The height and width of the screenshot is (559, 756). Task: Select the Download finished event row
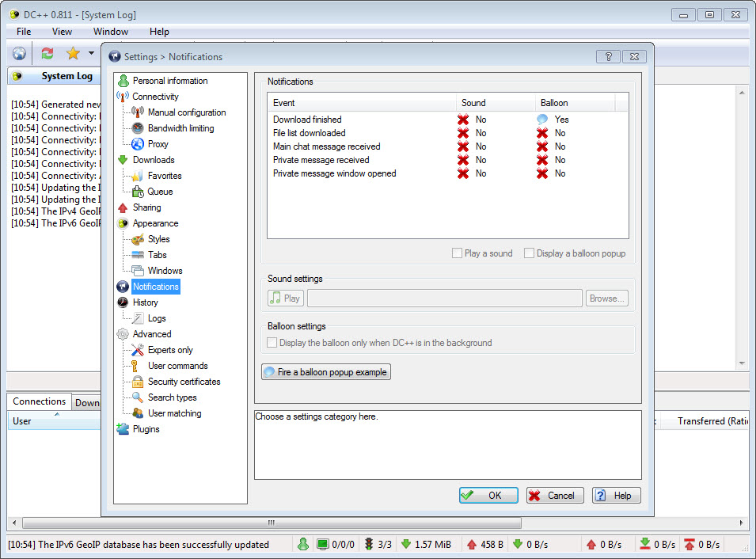448,119
